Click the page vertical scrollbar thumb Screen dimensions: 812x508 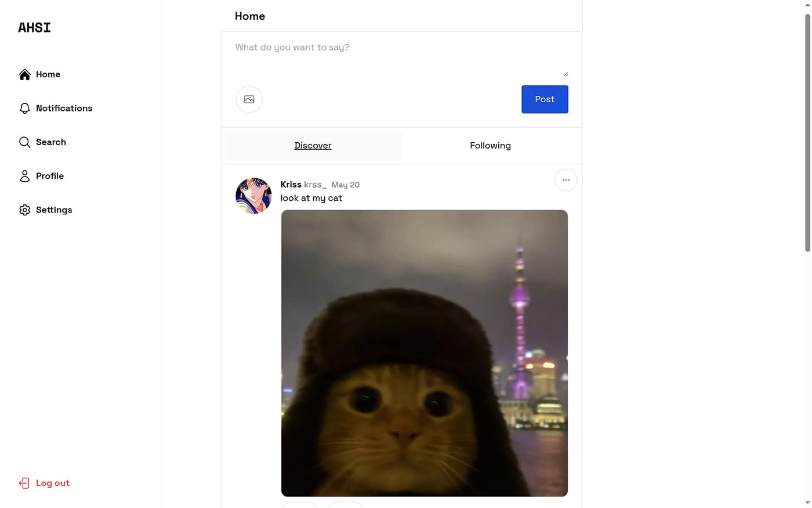pos(807,132)
